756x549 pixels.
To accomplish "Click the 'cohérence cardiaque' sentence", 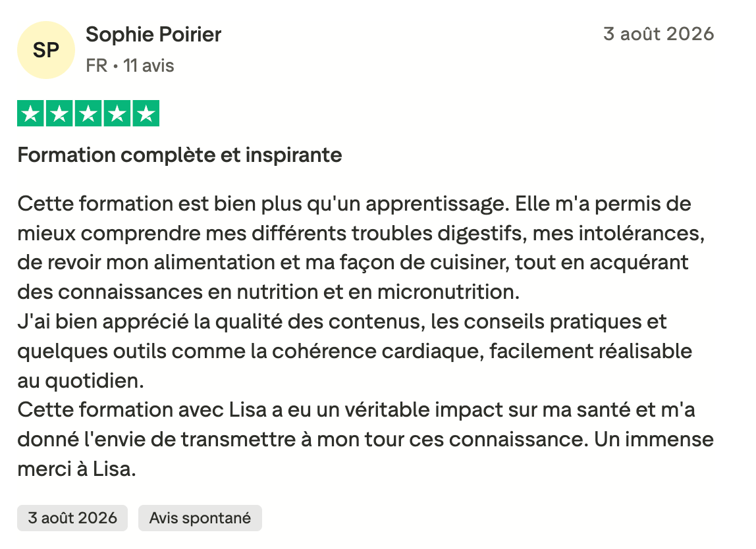I will tap(355, 351).
